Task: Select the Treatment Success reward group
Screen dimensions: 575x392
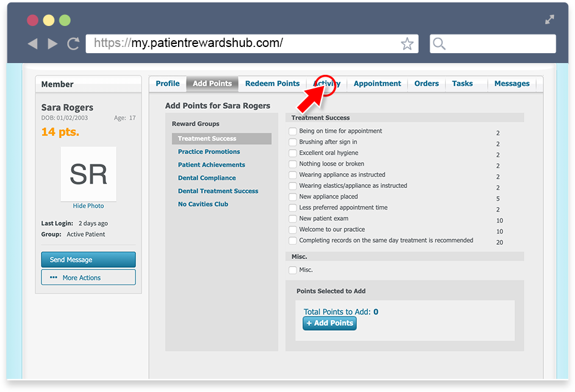Action: 221,138
